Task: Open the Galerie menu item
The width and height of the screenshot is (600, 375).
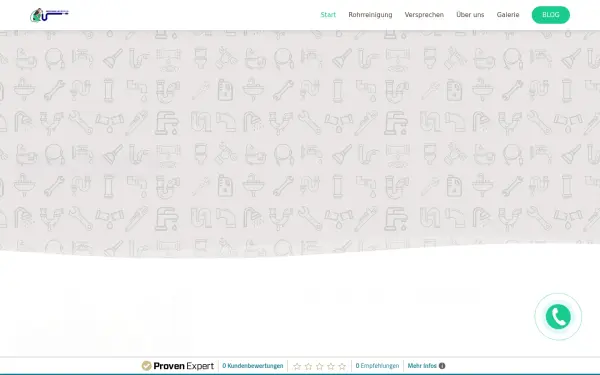Action: 508,15
